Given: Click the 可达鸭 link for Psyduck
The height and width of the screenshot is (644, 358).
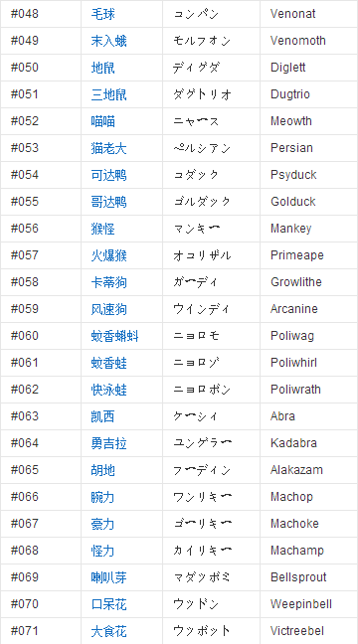Looking at the screenshot, I should pos(109,175).
